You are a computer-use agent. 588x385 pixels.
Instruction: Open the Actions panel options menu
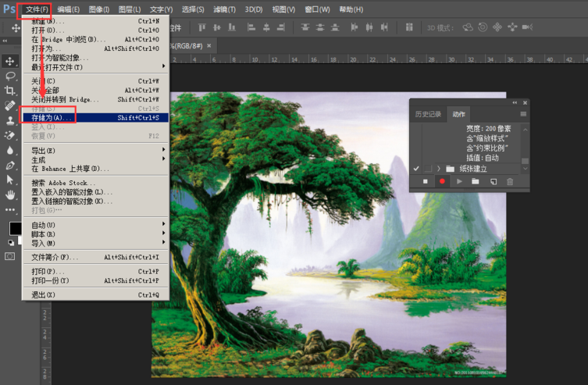[x=523, y=114]
